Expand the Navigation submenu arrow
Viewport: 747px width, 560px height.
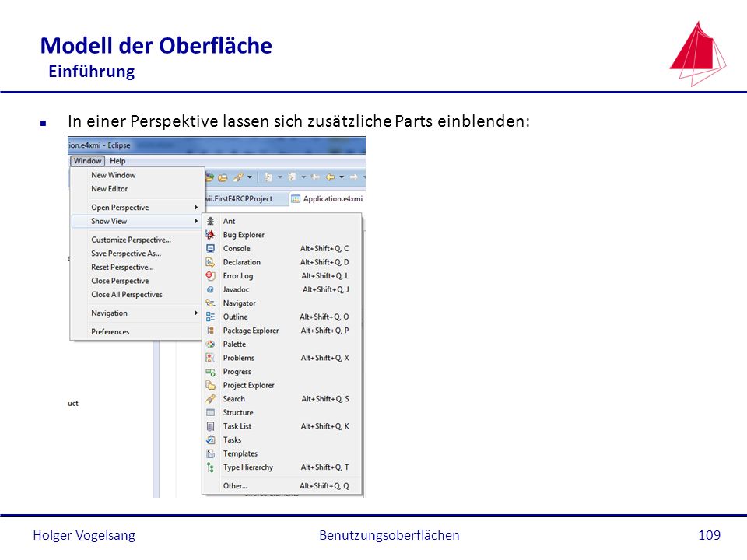pos(196,313)
